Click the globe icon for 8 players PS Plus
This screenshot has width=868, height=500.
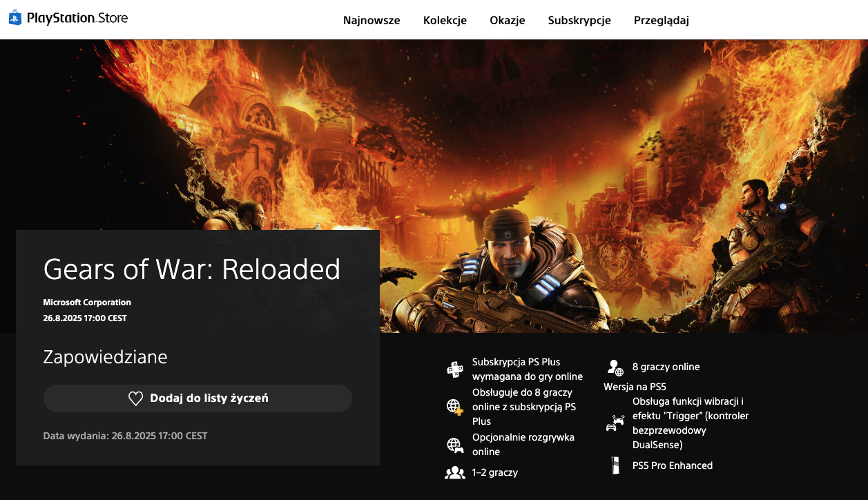[454, 407]
